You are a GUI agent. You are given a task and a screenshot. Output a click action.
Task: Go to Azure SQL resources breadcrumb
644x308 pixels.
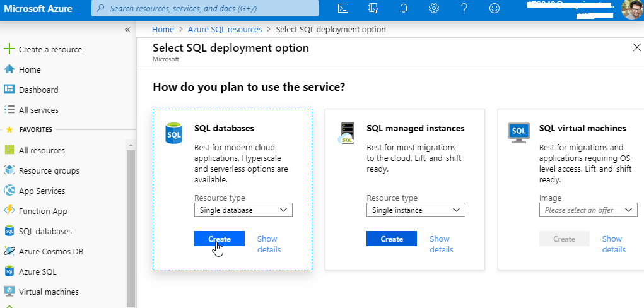(x=225, y=29)
